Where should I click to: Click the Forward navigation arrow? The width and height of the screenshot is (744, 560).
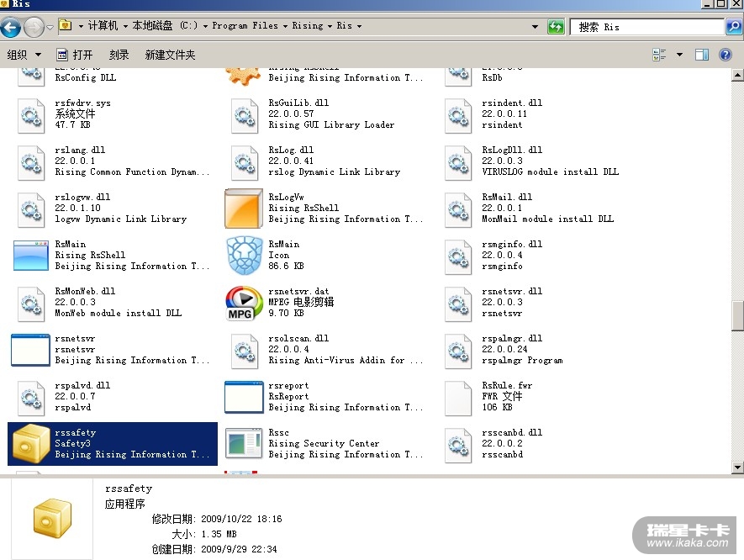[x=34, y=27]
